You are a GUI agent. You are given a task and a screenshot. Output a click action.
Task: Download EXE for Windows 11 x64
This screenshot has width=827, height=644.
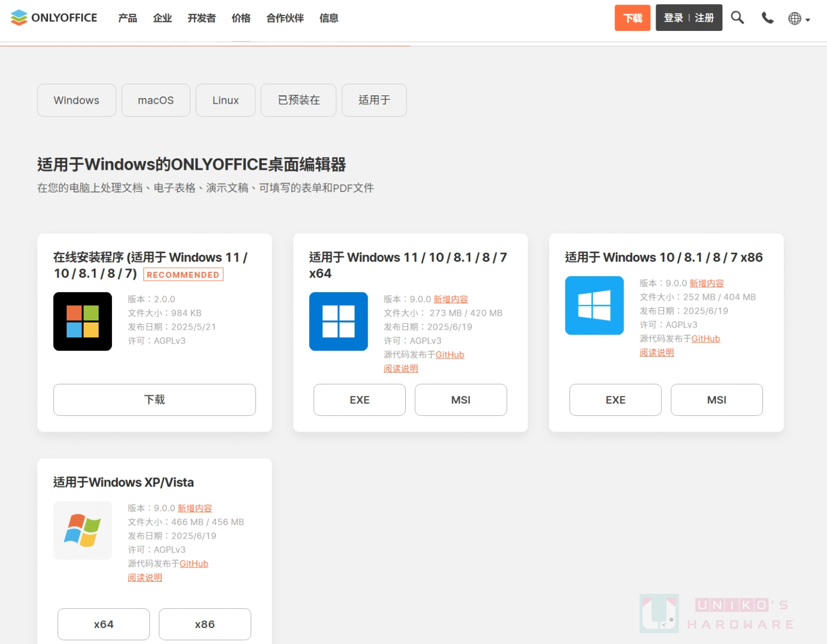point(359,400)
